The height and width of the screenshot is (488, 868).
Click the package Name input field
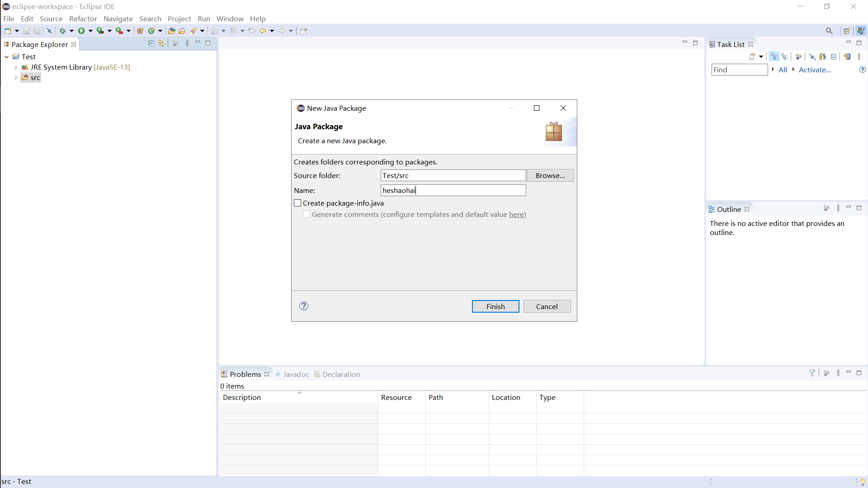click(453, 190)
